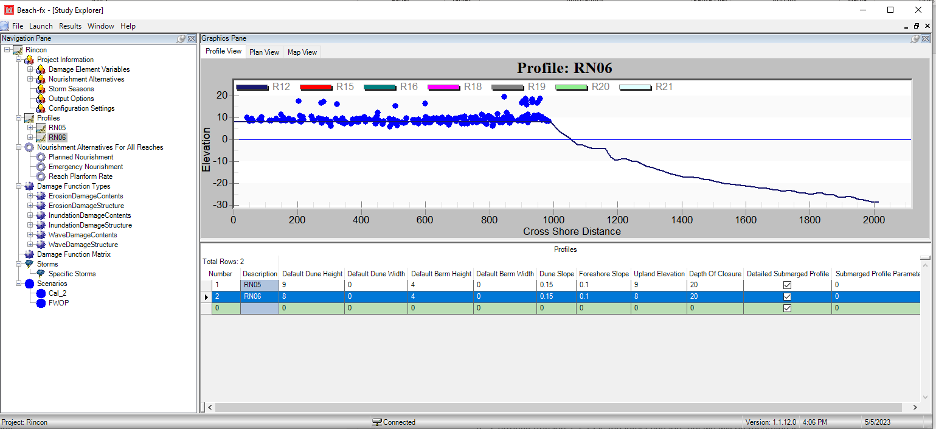The height and width of the screenshot is (430, 936).
Task: Click the Planned Nourishment gear icon
Action: coord(41,157)
